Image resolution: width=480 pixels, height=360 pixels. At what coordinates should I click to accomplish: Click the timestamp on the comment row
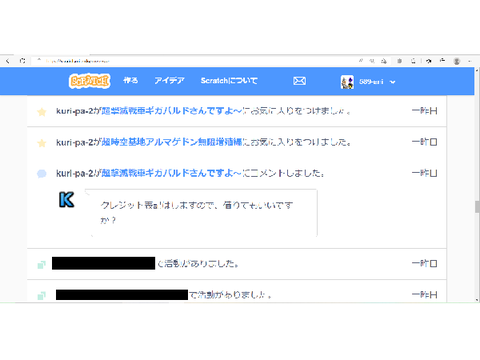pyautogui.click(x=424, y=173)
